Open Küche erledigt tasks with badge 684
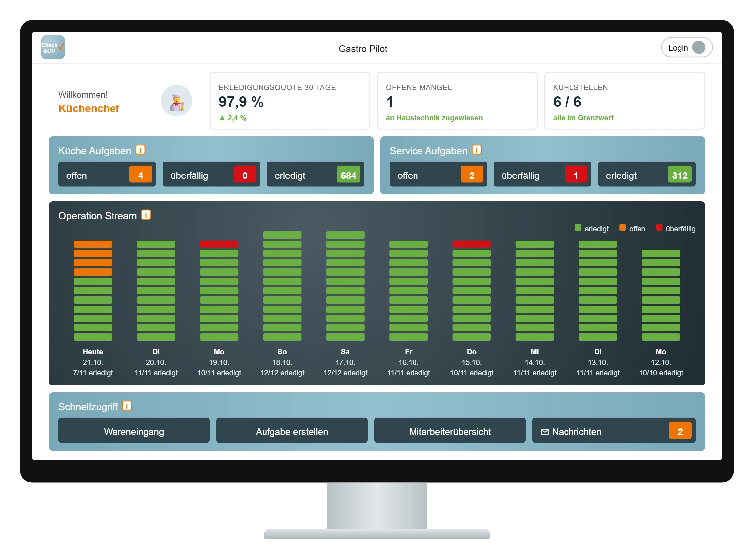The width and height of the screenshot is (754, 560). point(315,174)
